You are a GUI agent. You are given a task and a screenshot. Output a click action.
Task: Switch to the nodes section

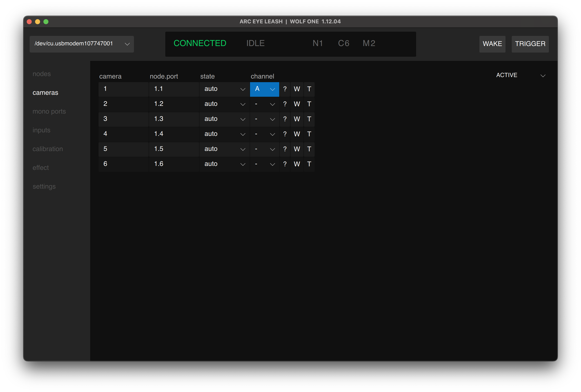[x=42, y=74]
